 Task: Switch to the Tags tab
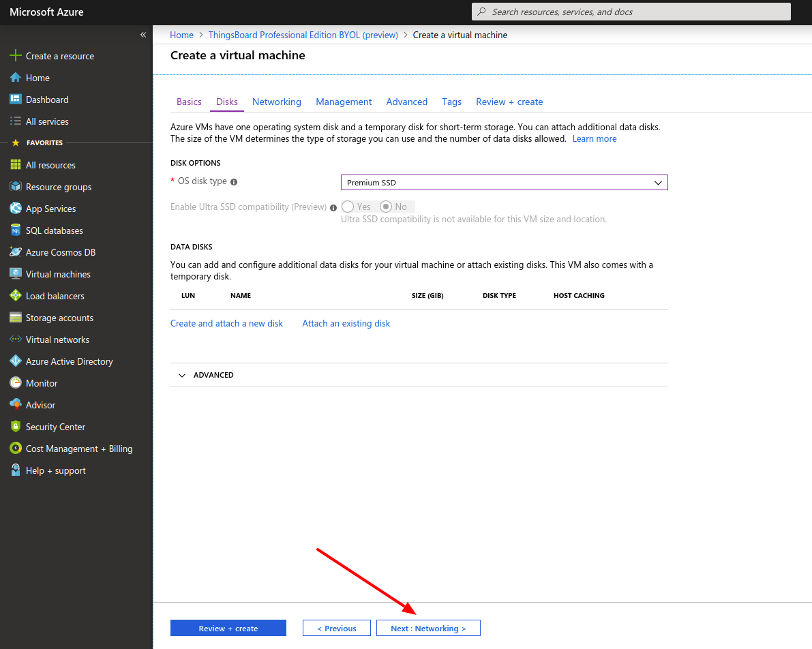[x=451, y=102]
